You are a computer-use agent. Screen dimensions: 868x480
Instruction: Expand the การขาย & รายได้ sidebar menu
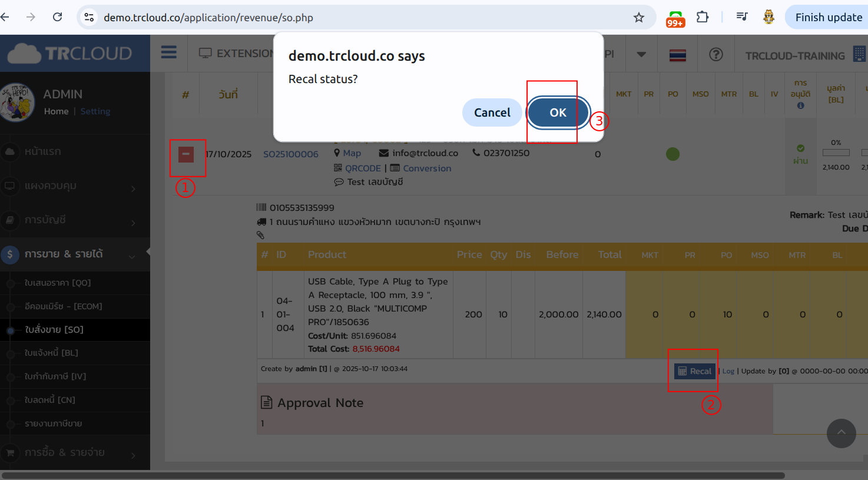tap(64, 254)
